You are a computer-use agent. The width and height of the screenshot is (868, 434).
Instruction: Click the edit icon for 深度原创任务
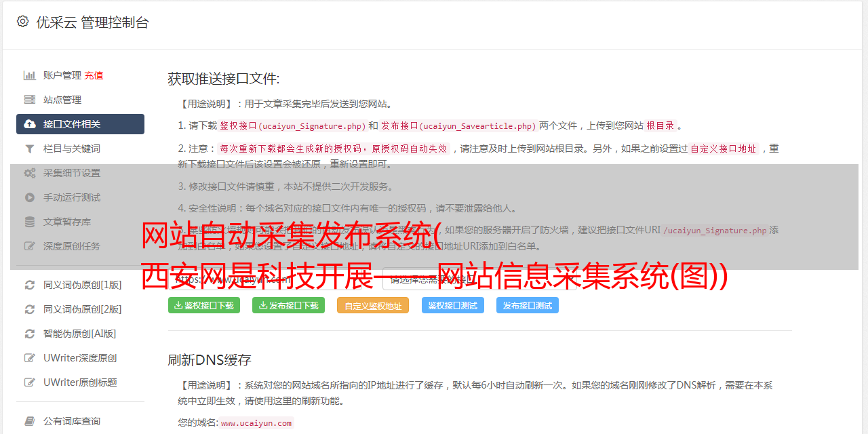(x=30, y=246)
